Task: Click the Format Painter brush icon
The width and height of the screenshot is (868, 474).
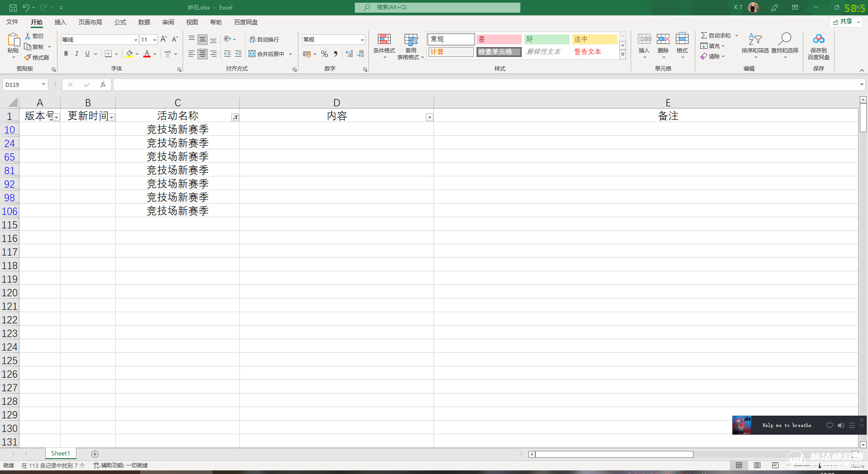Action: (28, 57)
